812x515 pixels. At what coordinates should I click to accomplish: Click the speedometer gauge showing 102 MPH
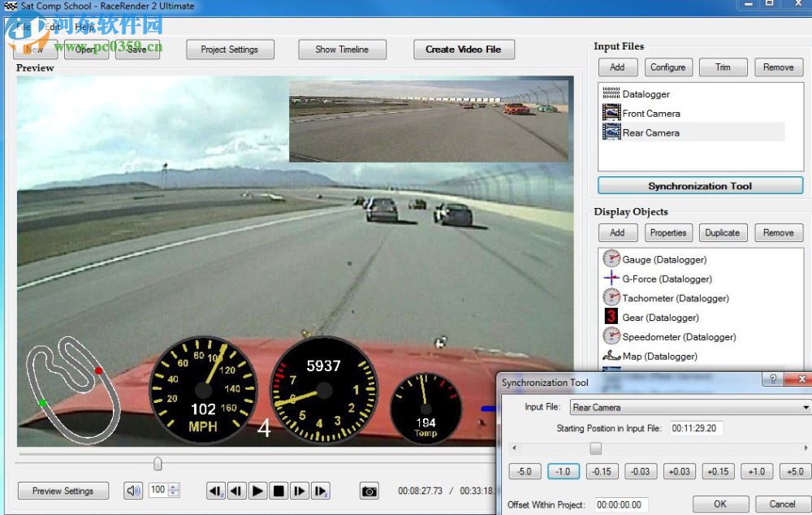[203, 390]
